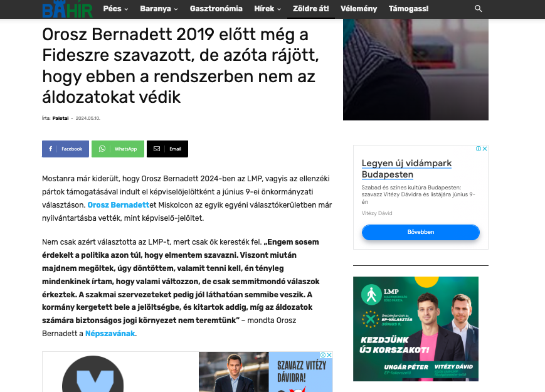Open the Támogass! page
This screenshot has height=392, width=545.
[409, 9]
